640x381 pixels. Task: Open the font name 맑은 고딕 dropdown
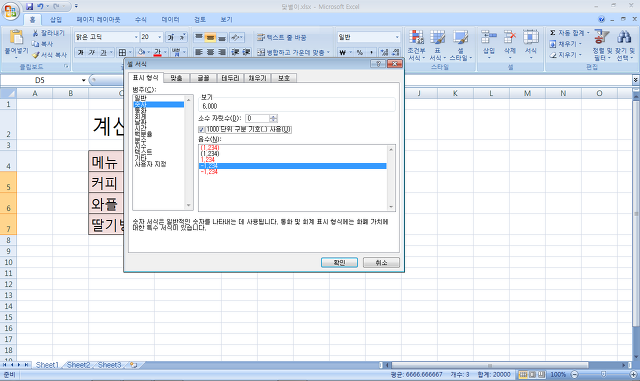(x=136, y=37)
